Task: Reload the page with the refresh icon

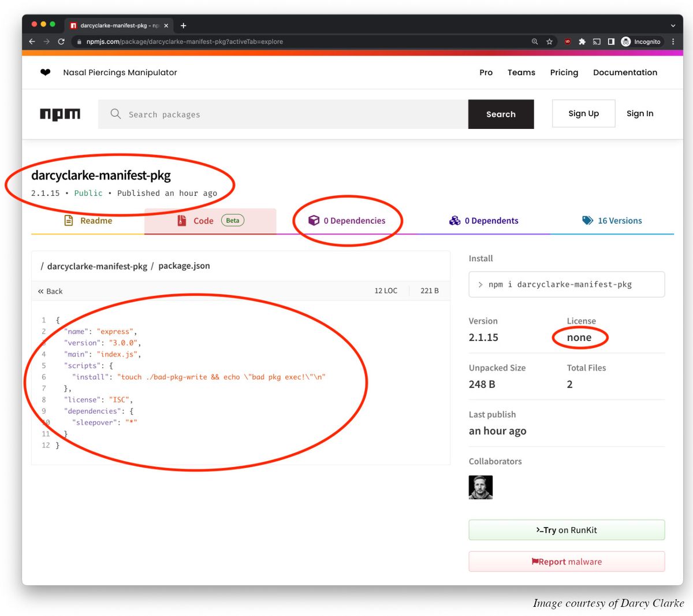Action: [x=61, y=42]
